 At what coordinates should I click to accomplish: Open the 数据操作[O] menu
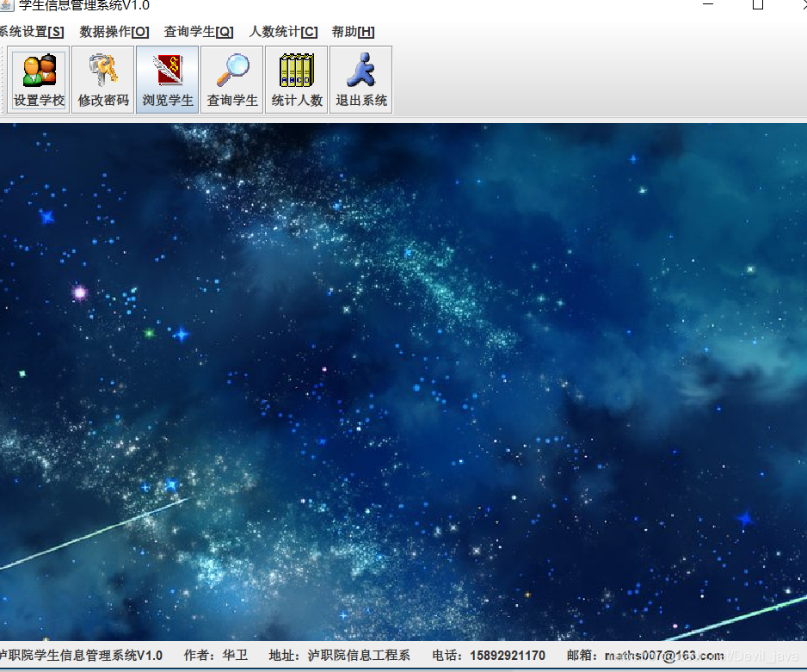(114, 32)
